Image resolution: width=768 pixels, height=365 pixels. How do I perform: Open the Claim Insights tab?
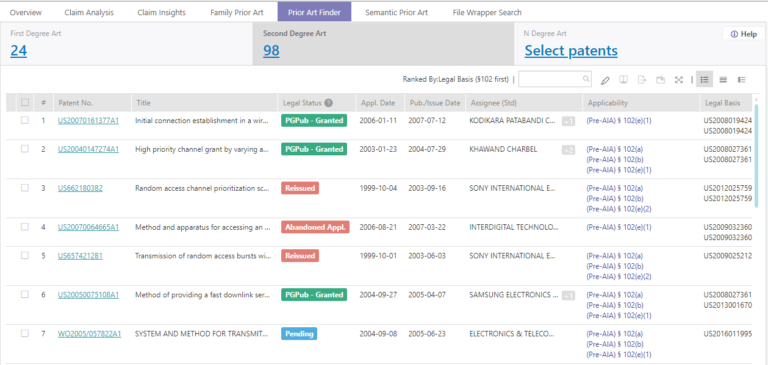tap(162, 12)
